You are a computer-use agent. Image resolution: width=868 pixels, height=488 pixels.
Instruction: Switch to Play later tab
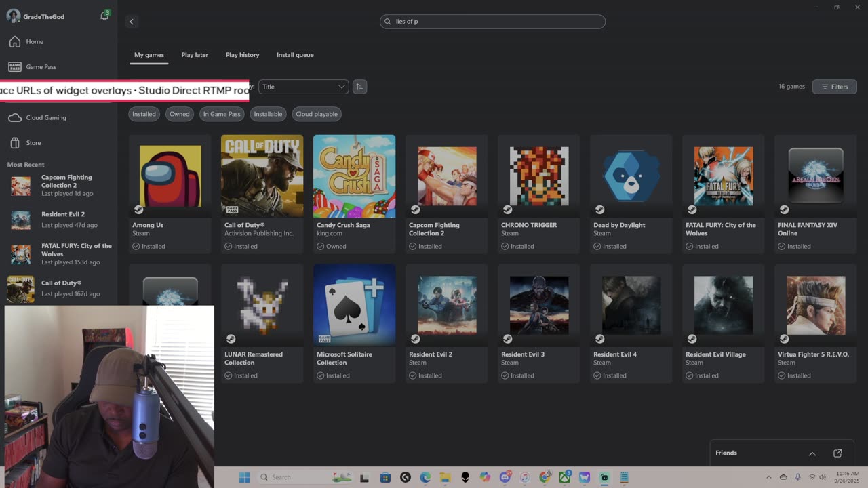(195, 55)
